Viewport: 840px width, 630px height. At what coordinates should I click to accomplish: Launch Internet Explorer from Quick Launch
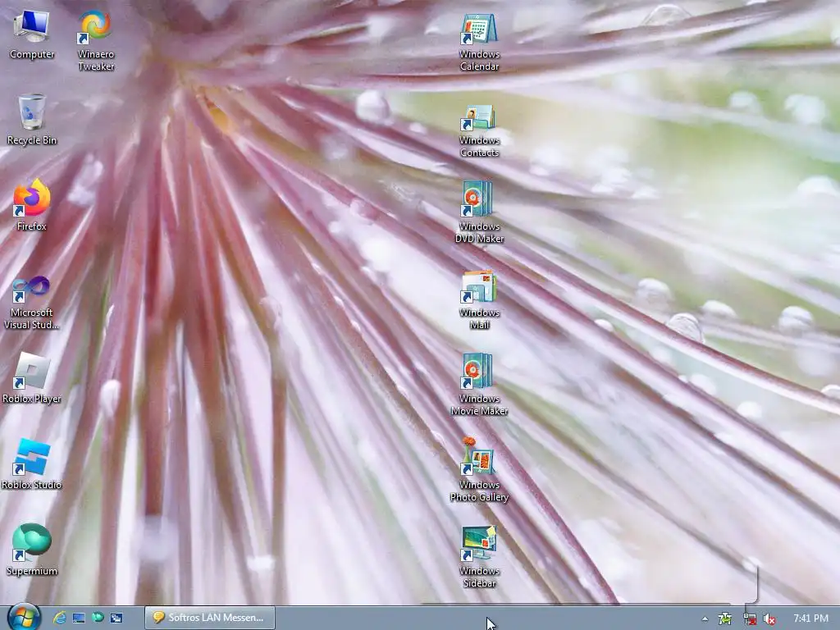coord(59,618)
